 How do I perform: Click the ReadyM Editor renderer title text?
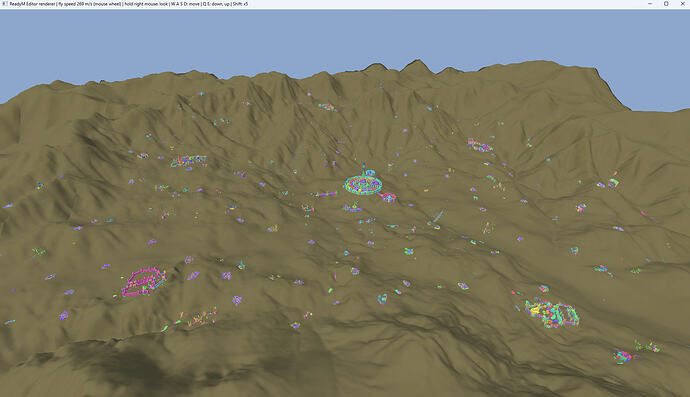[128, 4]
